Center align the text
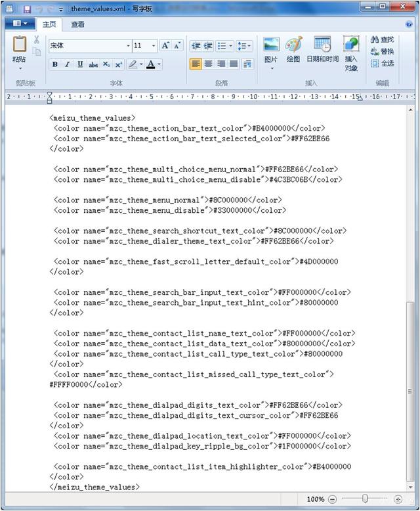Viewport: 420px width, 511px height. tap(209, 64)
